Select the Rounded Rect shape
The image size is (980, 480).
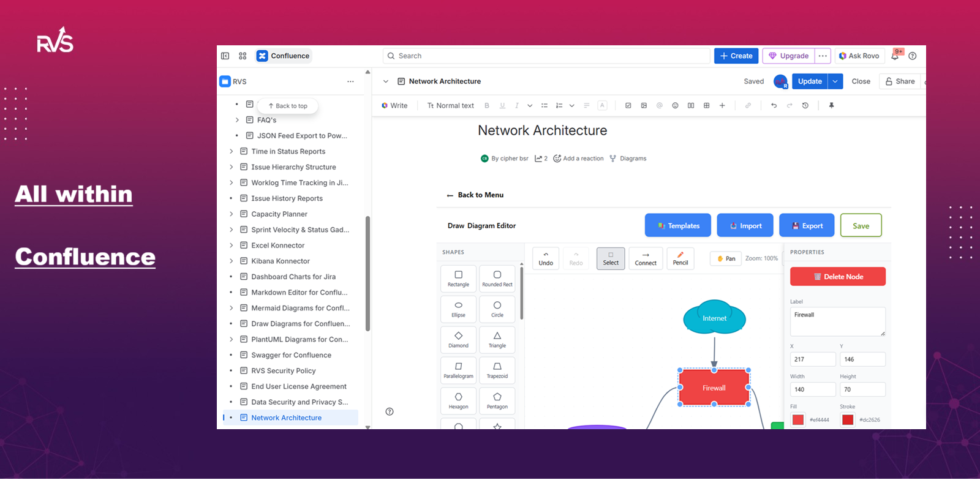click(x=497, y=279)
